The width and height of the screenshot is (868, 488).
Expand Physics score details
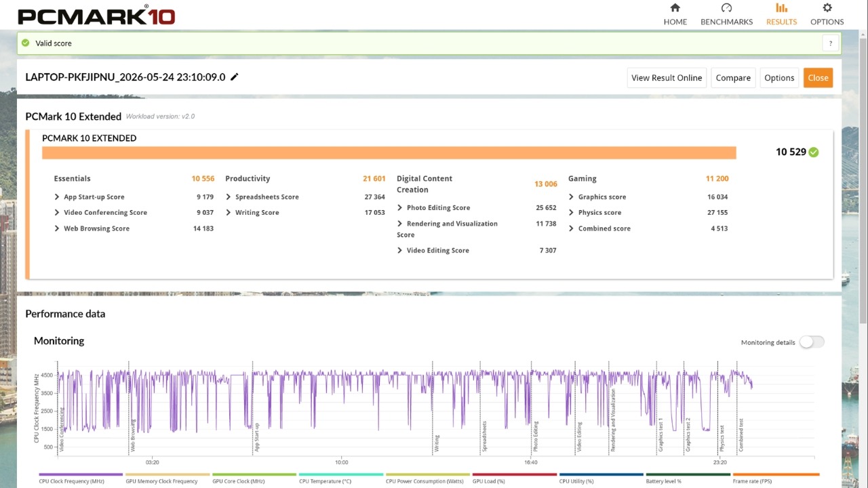click(572, 213)
